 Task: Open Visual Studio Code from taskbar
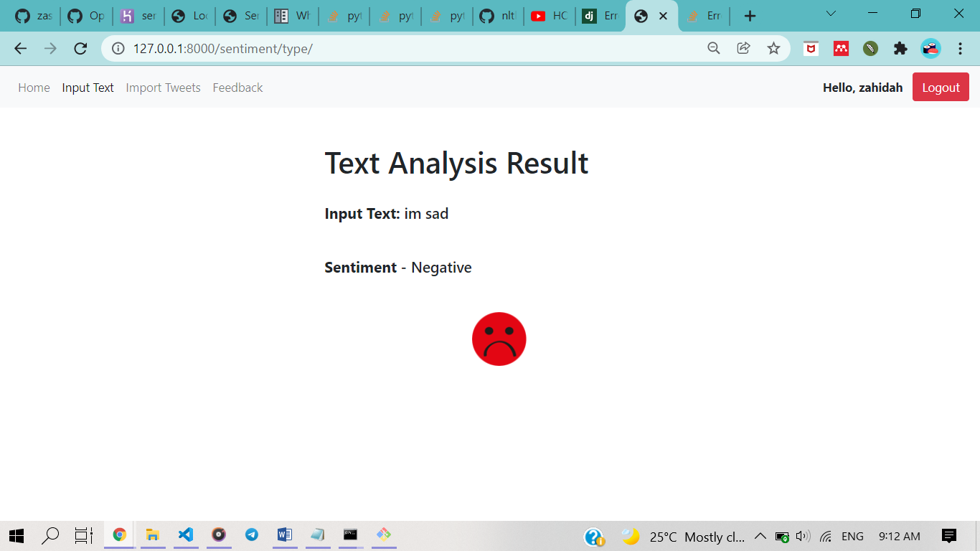point(186,535)
